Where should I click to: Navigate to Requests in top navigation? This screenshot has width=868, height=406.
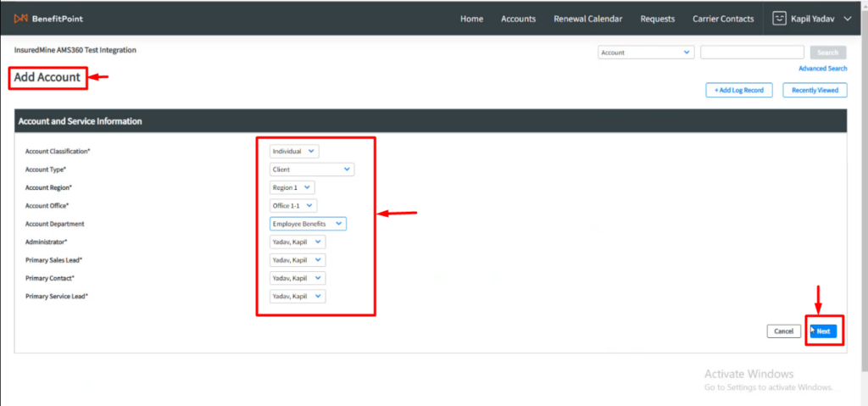coord(658,19)
